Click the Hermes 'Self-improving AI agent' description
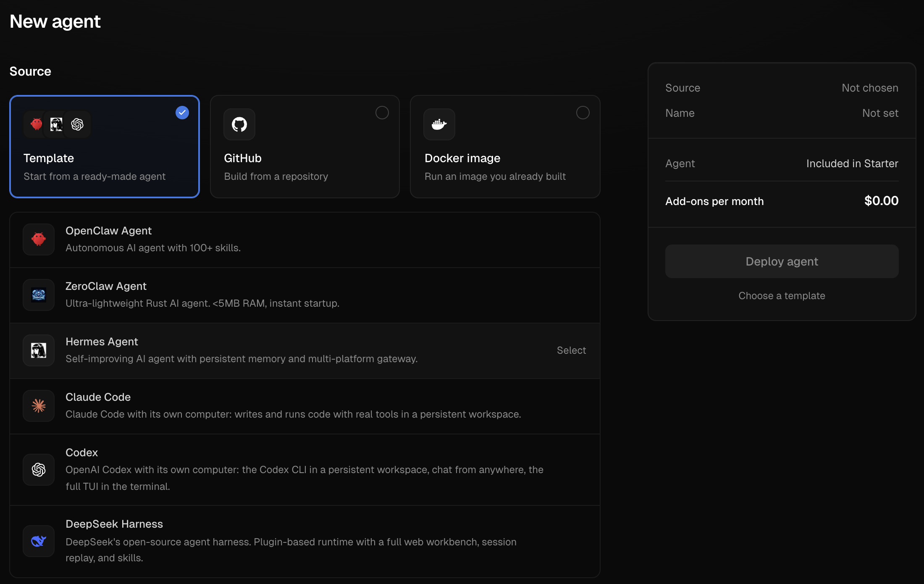Viewport: 924px width, 584px height. [241, 359]
